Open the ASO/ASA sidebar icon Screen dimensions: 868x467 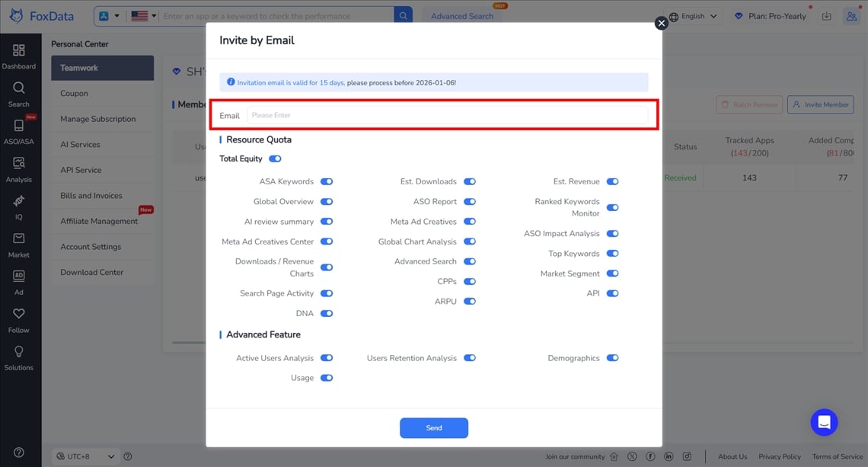(18, 126)
